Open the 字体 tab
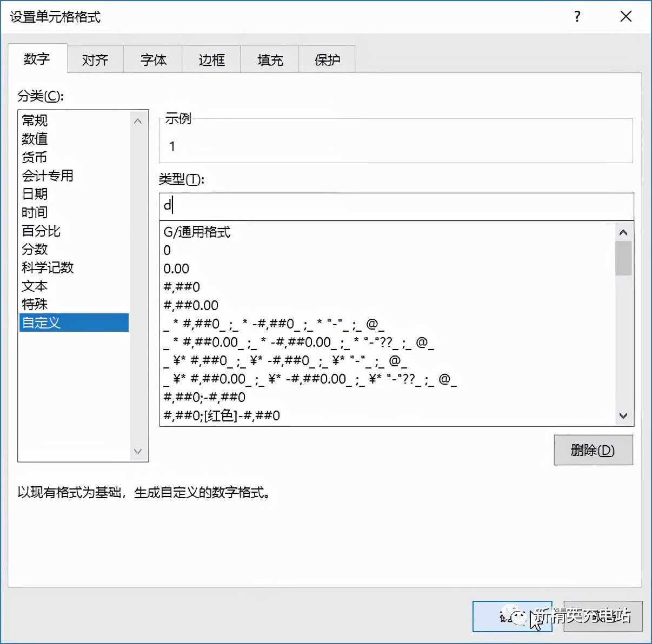652x644 pixels. click(x=153, y=59)
